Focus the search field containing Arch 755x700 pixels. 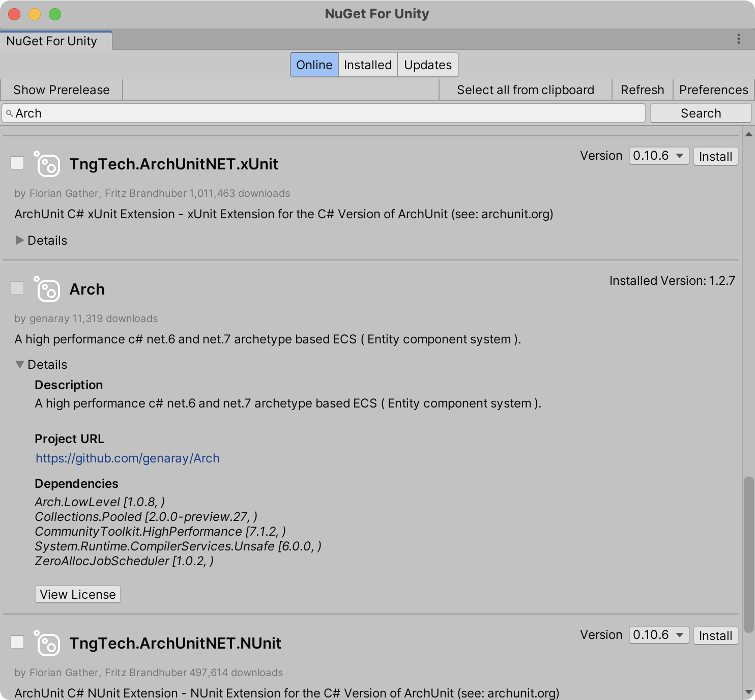[324, 113]
